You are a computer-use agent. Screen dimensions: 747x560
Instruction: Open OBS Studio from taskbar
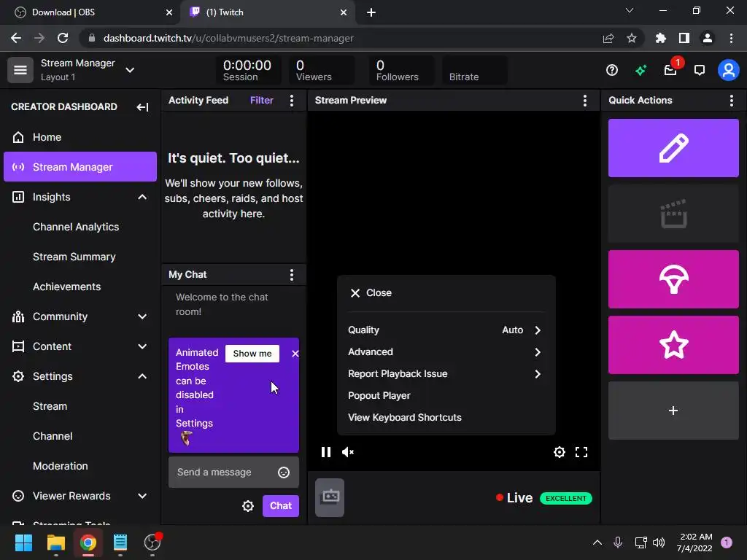152,542
